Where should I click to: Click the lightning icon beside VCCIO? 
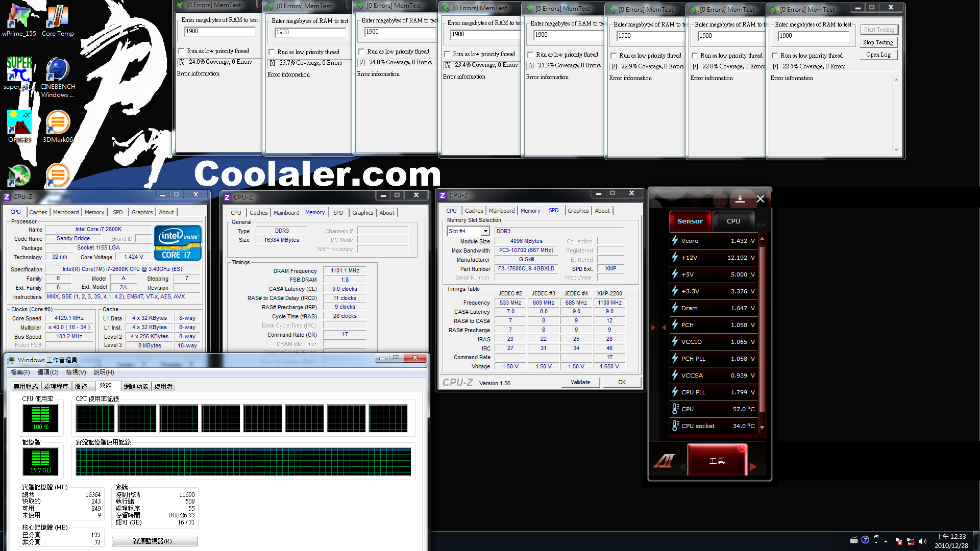pyautogui.click(x=675, y=341)
